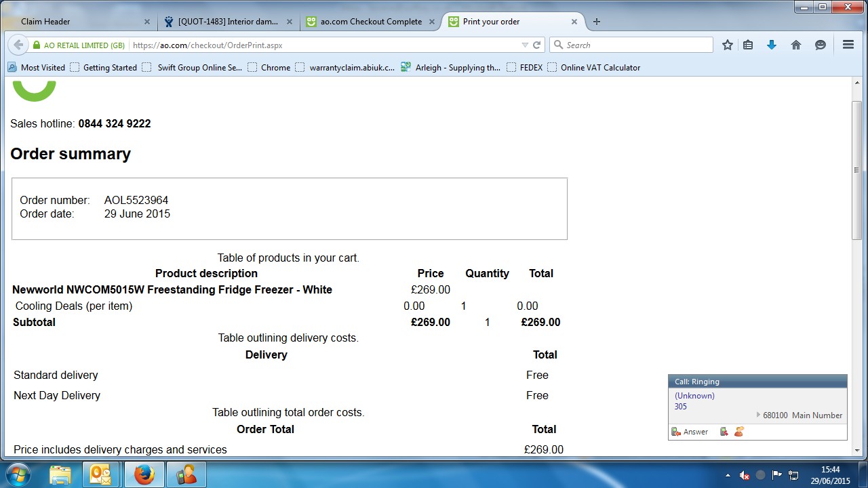
Task: Click the order number AOL5523964
Action: [x=136, y=201]
